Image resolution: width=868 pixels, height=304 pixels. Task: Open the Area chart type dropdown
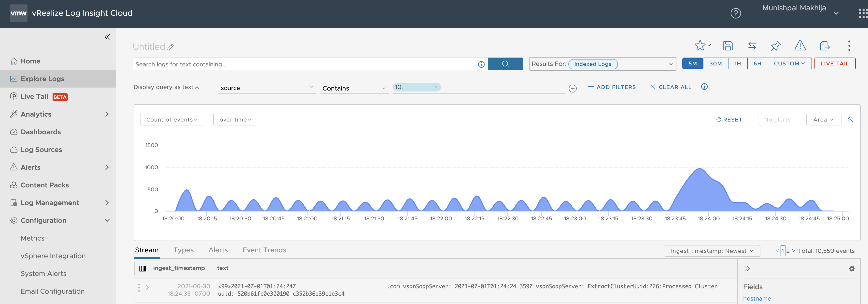tap(823, 120)
